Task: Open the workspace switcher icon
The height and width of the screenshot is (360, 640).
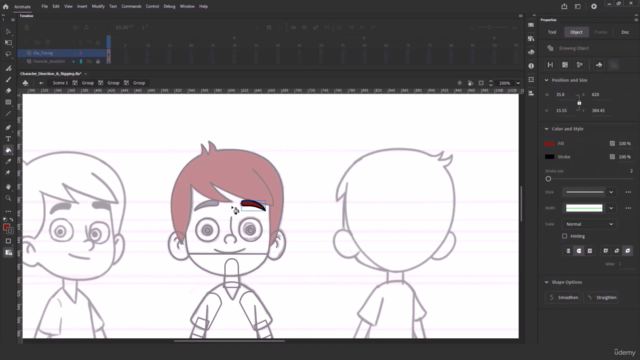Action: [578, 7]
